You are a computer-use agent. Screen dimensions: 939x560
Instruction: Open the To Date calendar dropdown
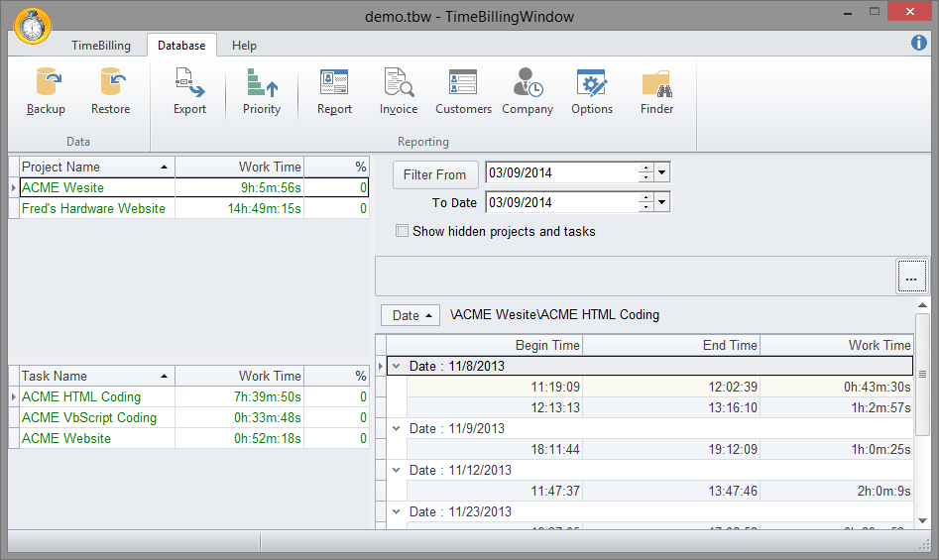[x=662, y=202]
